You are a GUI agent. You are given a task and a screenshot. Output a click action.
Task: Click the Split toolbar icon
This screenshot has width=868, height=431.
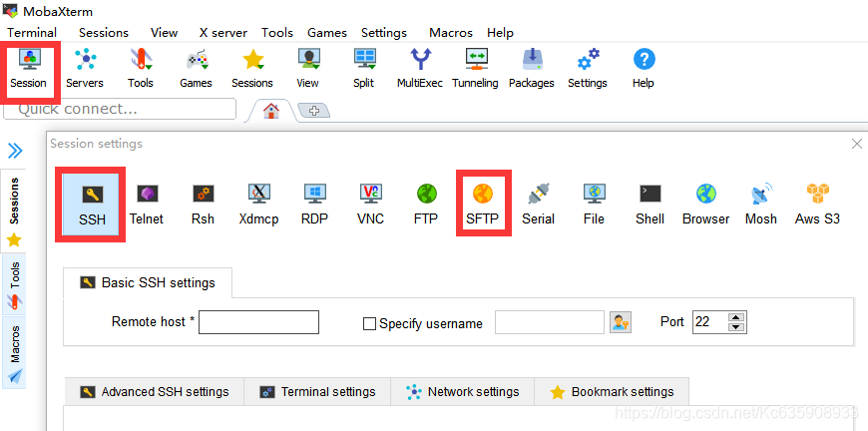(364, 69)
